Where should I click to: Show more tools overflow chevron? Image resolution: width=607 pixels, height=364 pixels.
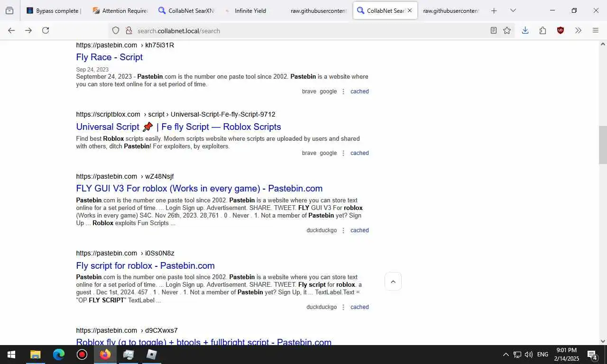578,30
